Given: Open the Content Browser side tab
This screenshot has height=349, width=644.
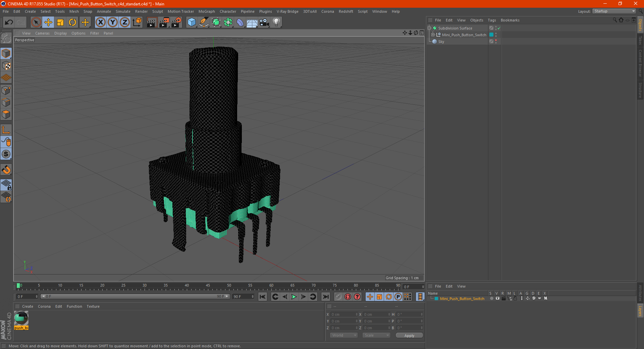Looking at the screenshot, I should tap(640, 63).
